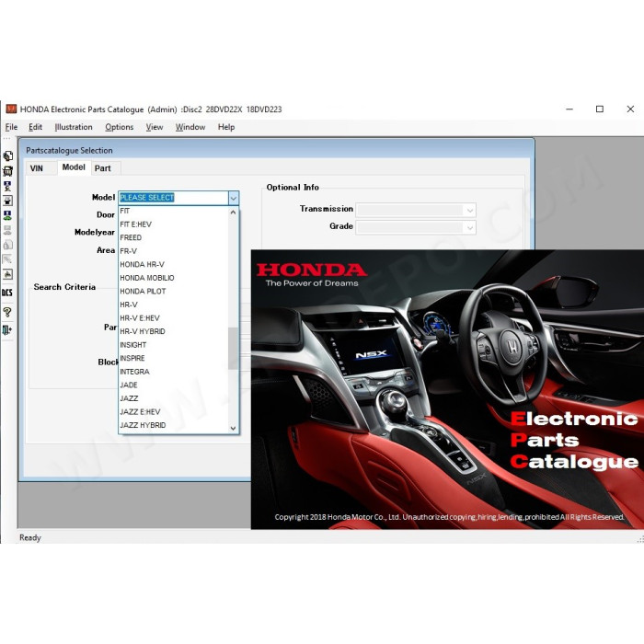Click the PLEASE SELECT model field
This screenshot has width=644, height=644.
[x=173, y=198]
